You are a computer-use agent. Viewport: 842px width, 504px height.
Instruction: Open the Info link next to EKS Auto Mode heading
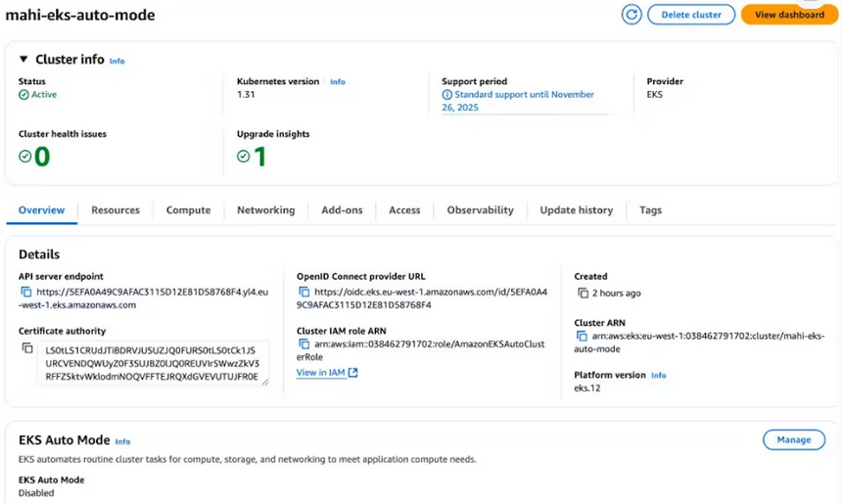click(x=122, y=441)
